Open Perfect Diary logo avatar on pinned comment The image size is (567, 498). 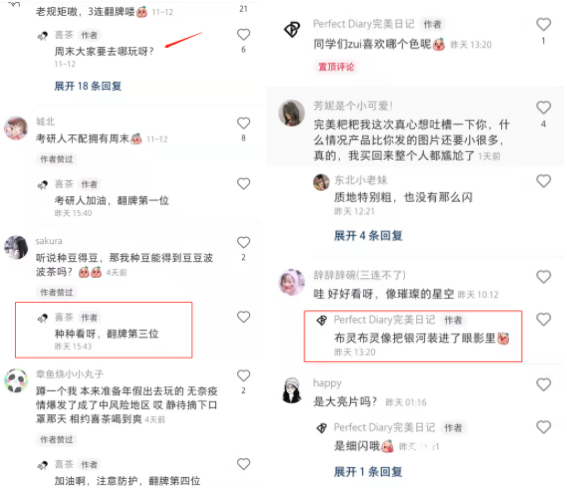pos(292,29)
